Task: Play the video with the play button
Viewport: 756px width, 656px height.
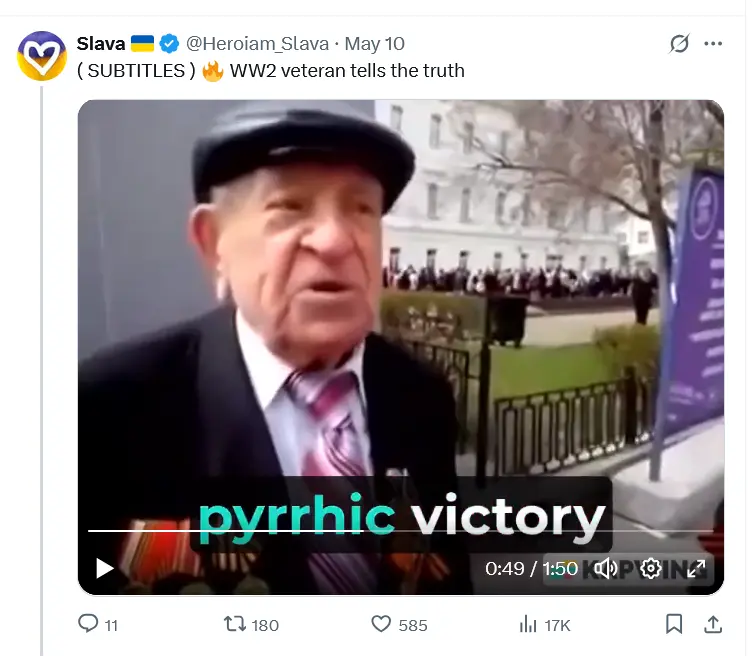Action: click(104, 568)
